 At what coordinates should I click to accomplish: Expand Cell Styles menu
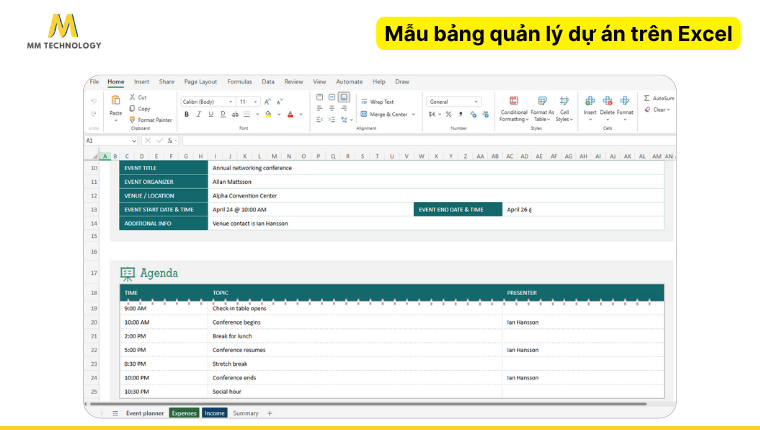pos(564,109)
